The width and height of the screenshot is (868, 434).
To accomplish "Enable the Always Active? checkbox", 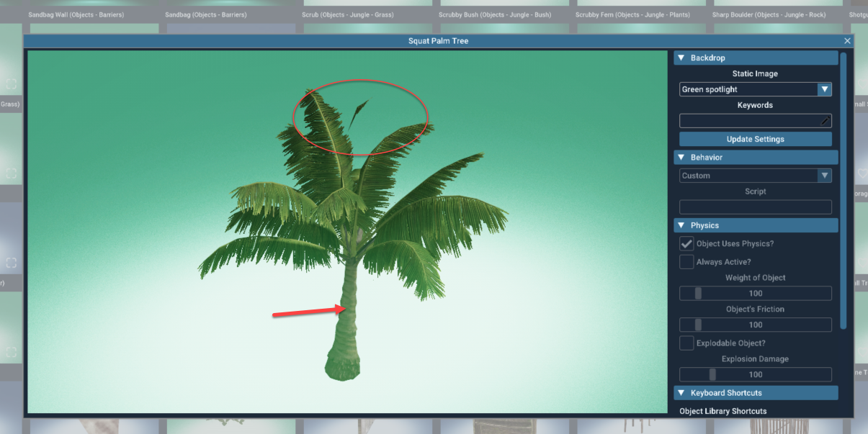I will tap(686, 262).
